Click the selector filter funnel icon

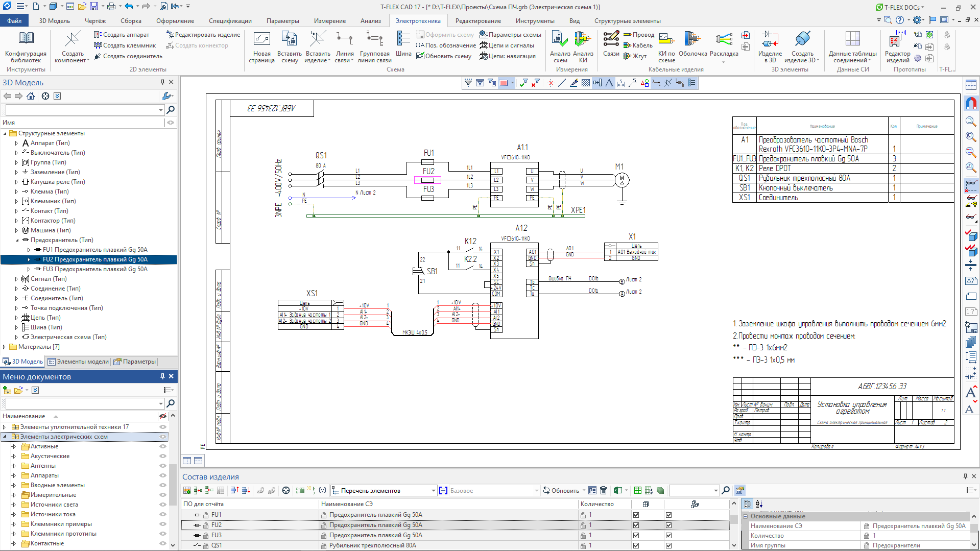[x=468, y=83]
